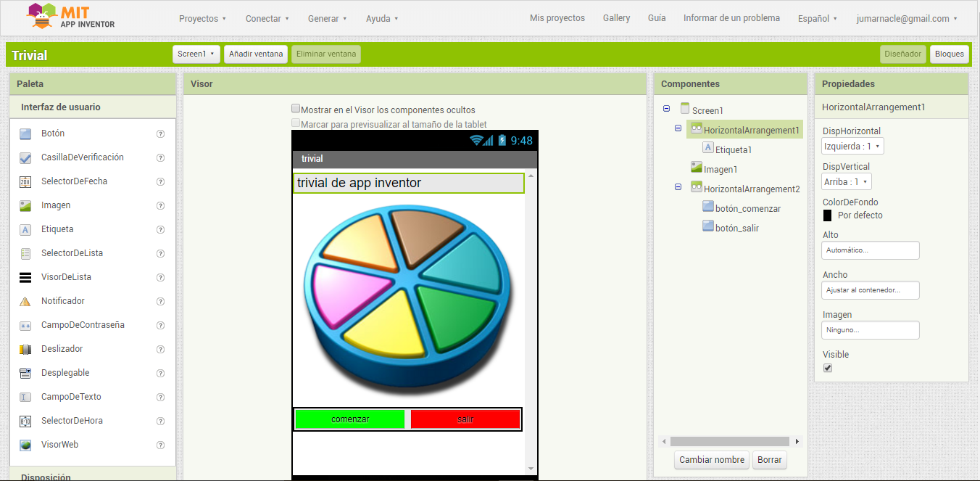Click the Trivial Pursuit image in viewer
This screenshot has width=980, height=481.
(x=408, y=299)
